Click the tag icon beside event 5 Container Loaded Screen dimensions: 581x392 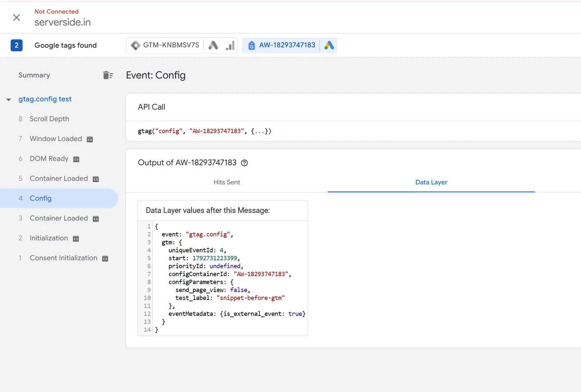pyautogui.click(x=96, y=179)
